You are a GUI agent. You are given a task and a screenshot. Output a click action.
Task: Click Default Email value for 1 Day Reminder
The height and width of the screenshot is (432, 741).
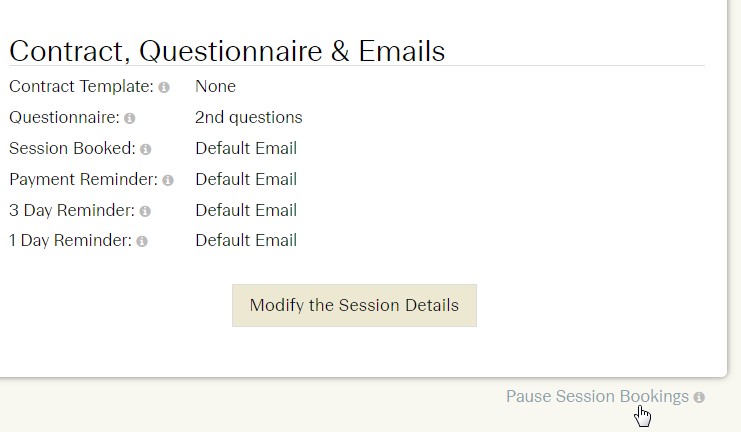click(x=246, y=240)
